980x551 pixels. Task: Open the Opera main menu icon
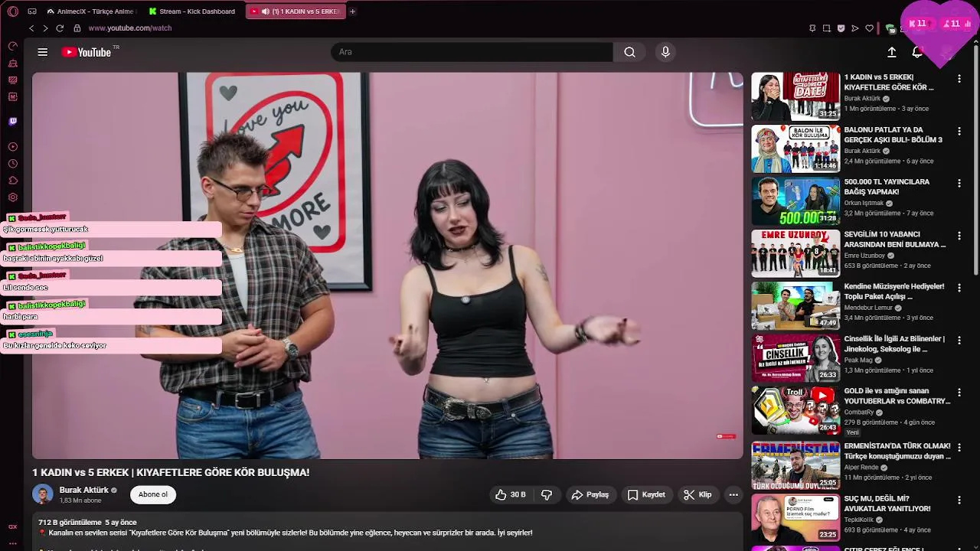(13, 11)
